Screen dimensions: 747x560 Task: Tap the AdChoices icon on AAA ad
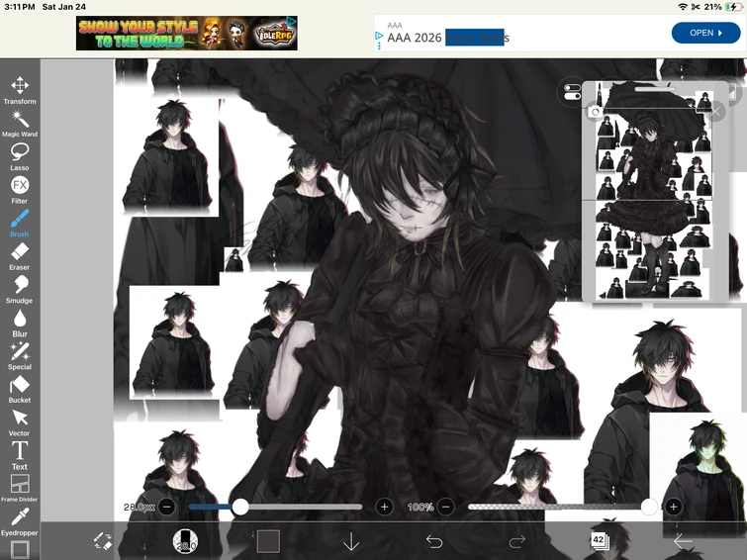[x=379, y=36]
